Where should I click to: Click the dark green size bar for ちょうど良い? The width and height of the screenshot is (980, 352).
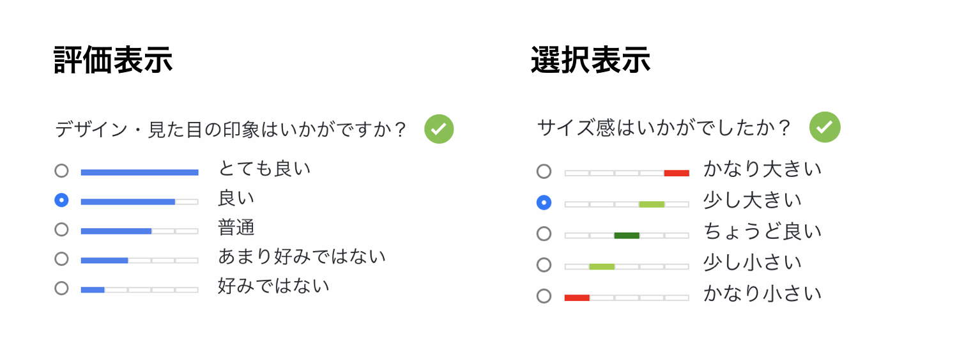[627, 235]
